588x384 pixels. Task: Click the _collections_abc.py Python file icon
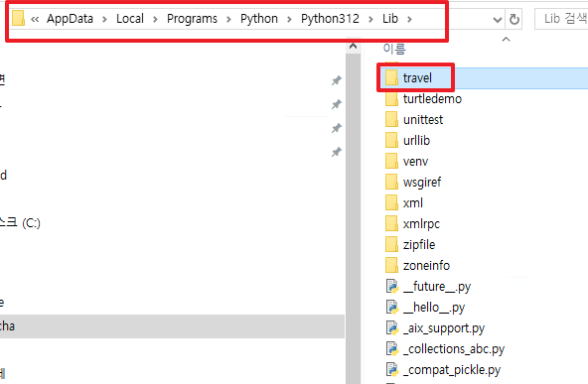pyautogui.click(x=392, y=349)
